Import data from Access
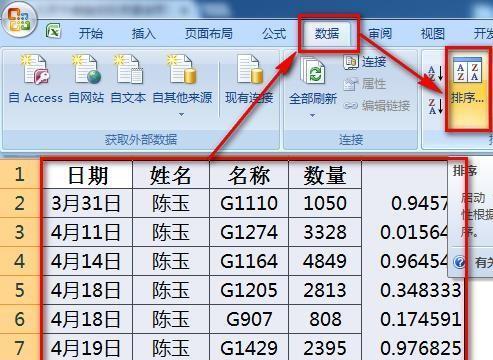 36,79
